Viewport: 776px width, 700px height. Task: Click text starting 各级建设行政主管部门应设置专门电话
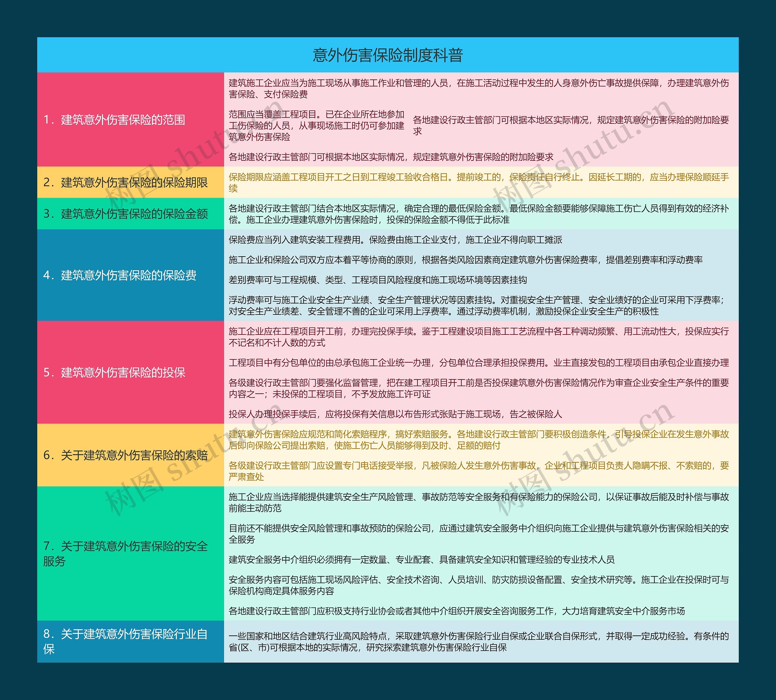click(479, 471)
